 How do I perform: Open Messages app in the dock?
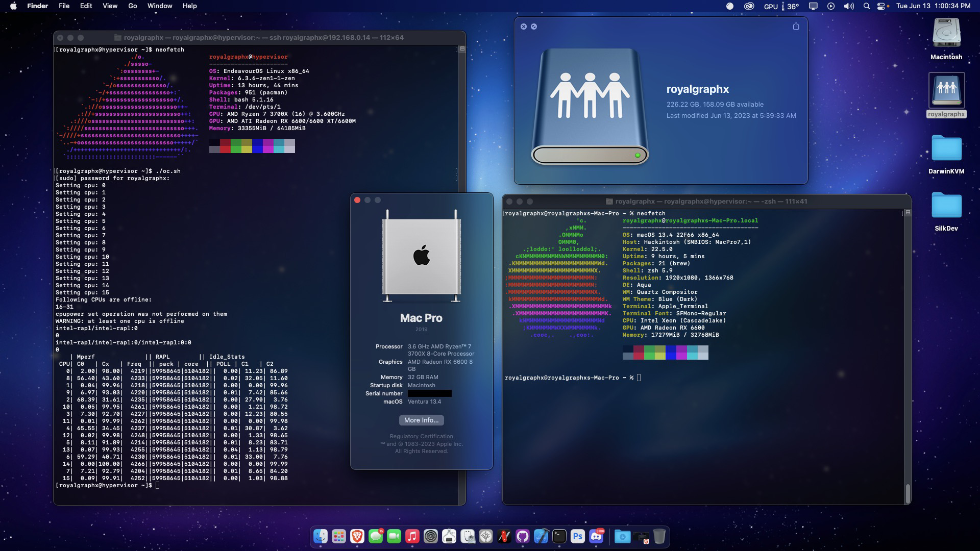376,536
